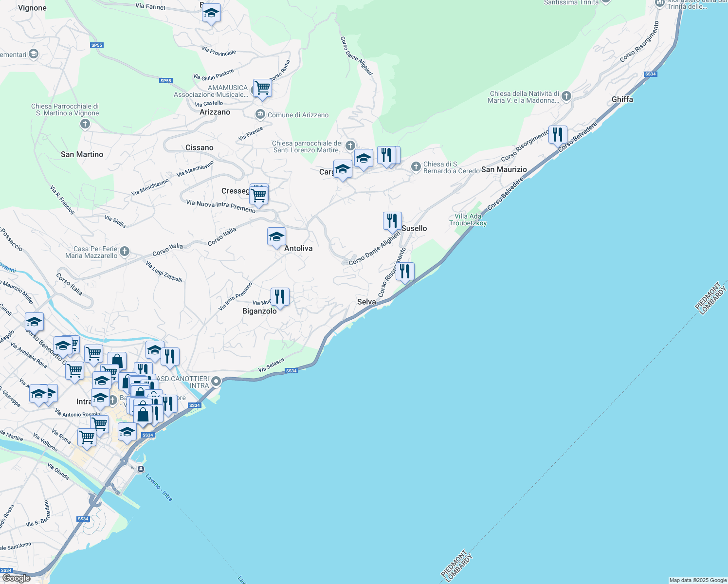Click the Cissano place label
Screen dimensions: 728x584
(x=199, y=147)
